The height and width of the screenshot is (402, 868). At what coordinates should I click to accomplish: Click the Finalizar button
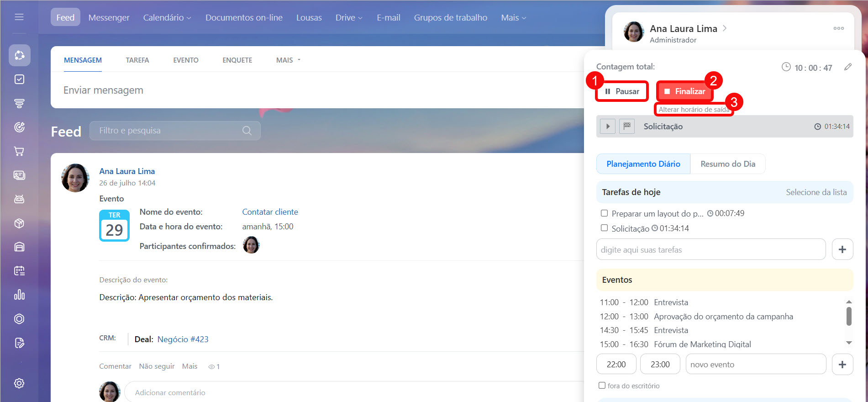coord(684,91)
